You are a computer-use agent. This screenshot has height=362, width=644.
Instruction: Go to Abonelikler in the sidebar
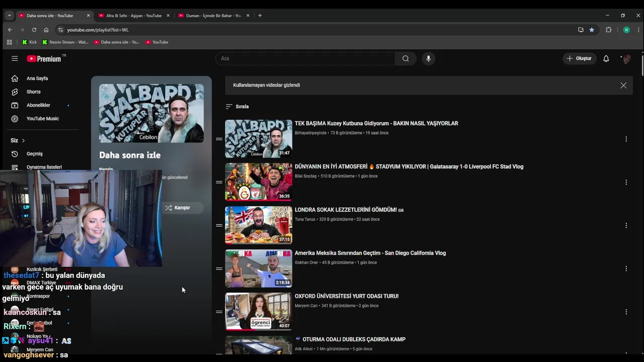tap(38, 105)
